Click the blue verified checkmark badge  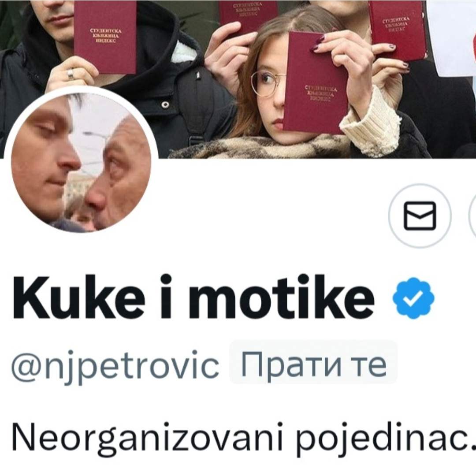413,298
